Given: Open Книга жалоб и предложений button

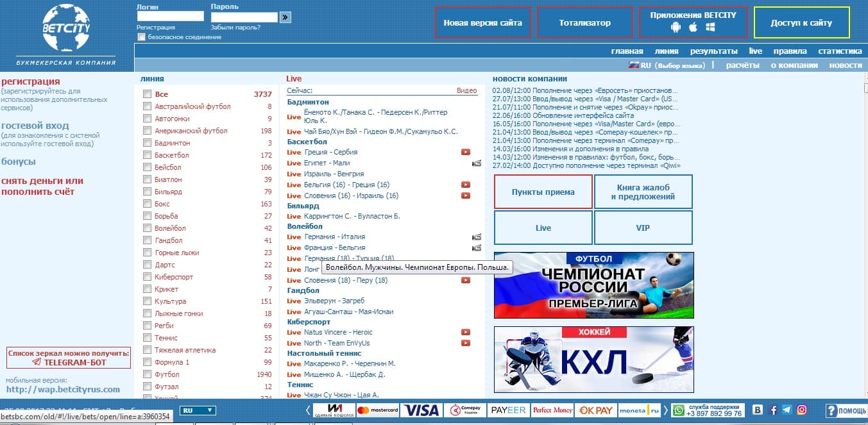Looking at the screenshot, I should [643, 192].
